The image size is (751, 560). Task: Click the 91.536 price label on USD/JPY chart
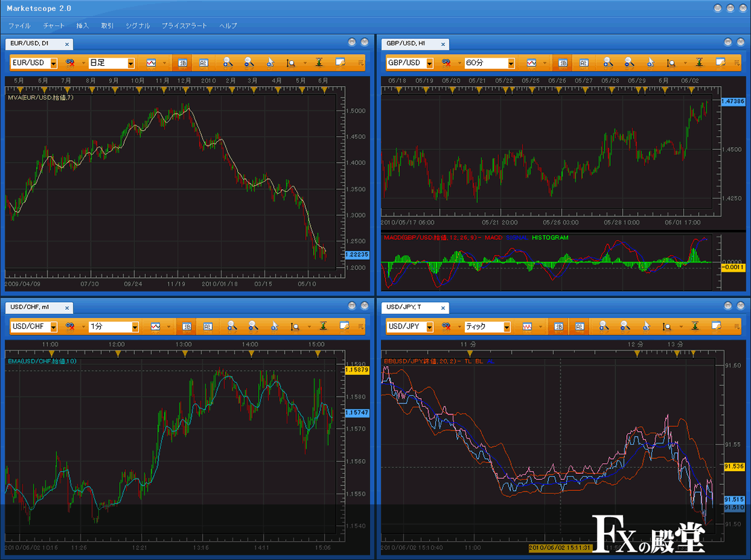[734, 466]
